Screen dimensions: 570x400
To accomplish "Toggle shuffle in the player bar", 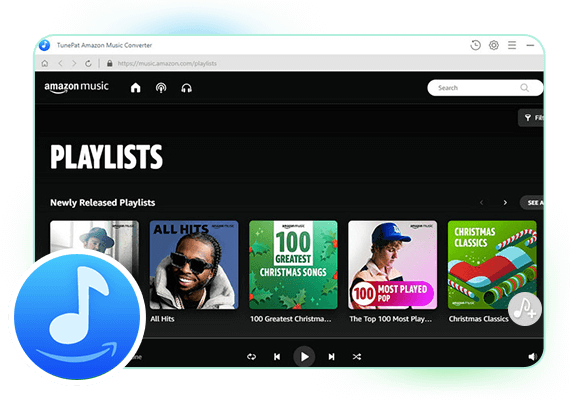I will coord(357,357).
